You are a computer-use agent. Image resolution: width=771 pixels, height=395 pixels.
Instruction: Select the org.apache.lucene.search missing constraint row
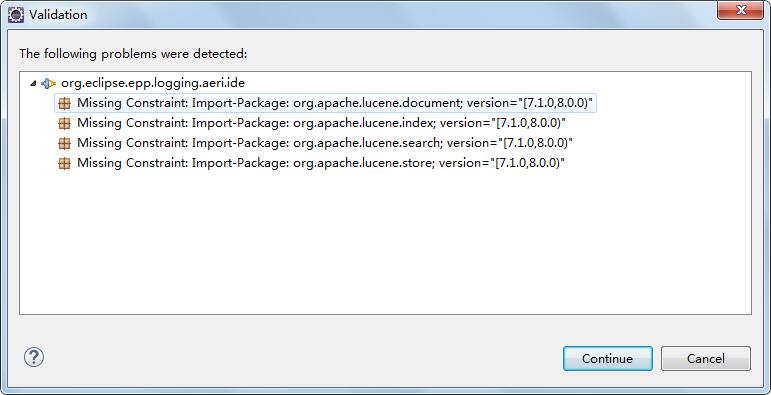coord(315,143)
